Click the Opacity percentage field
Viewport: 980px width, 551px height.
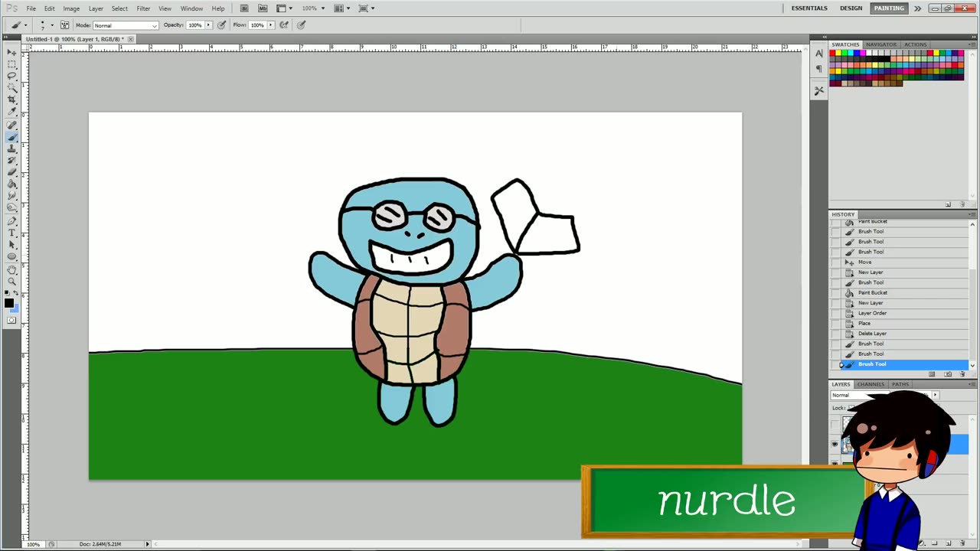pos(195,25)
